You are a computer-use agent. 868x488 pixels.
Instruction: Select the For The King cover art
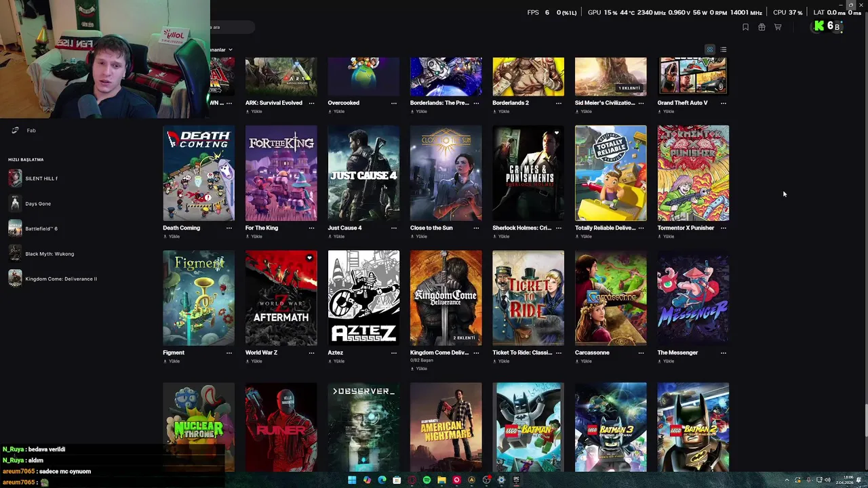point(281,173)
